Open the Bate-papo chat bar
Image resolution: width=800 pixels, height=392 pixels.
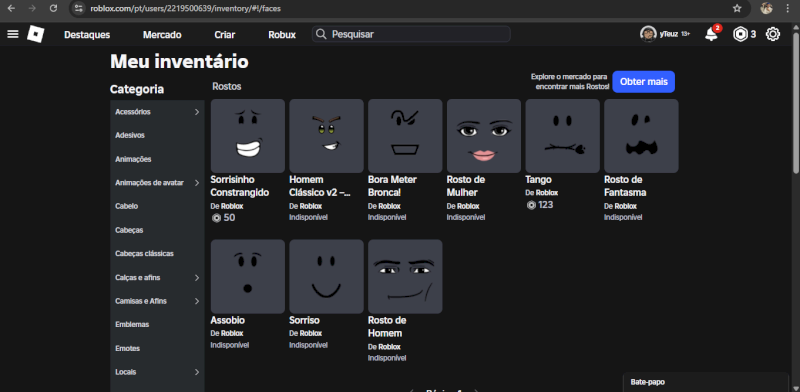(x=706, y=382)
